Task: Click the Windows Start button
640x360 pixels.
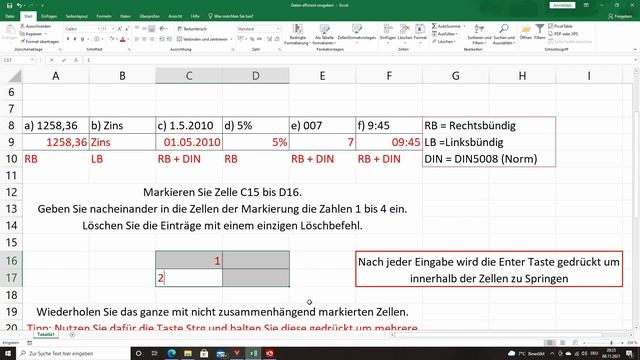Action: coord(8,353)
